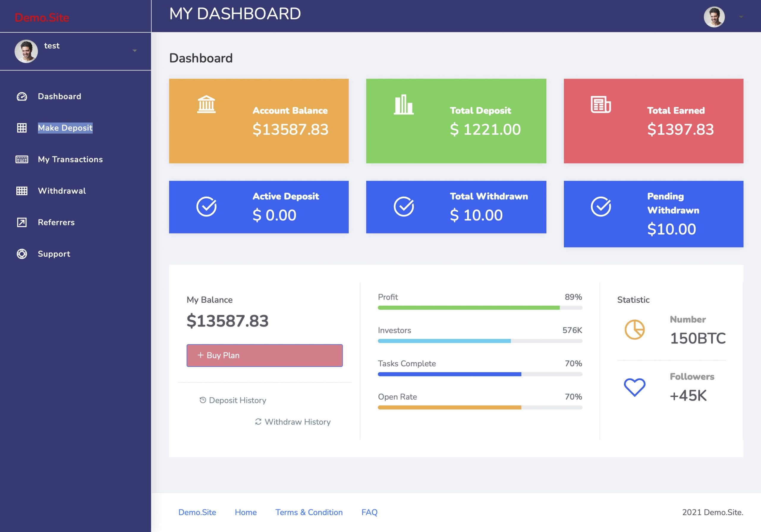Screen dimensions: 761x532
Task: Click the Referrers arrow-box icon
Action: [22, 222]
